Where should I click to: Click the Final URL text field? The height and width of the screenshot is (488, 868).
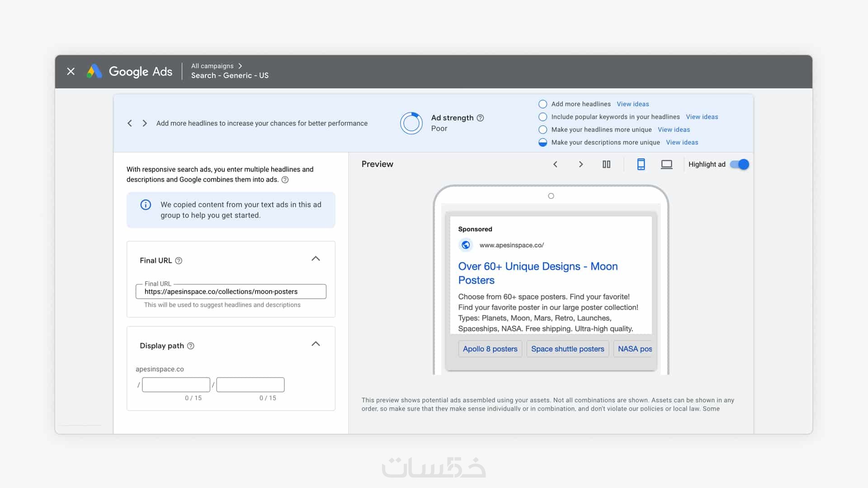pos(231,292)
